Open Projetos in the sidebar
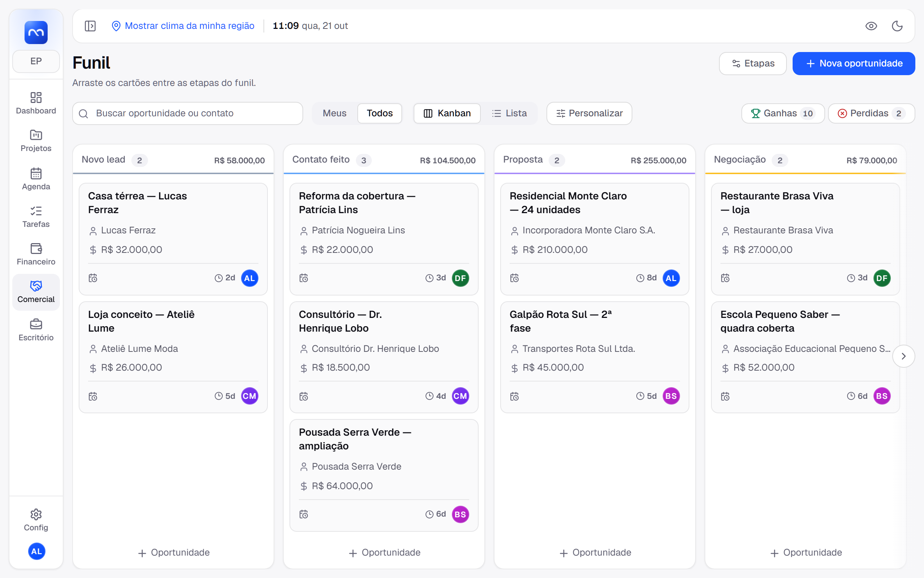This screenshot has width=924, height=578. click(36, 141)
